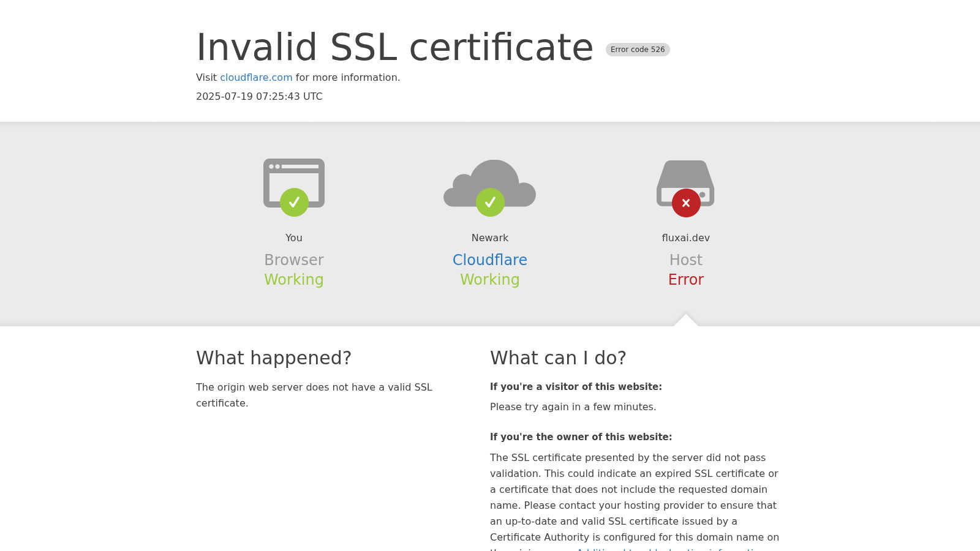Open the blue Cloudflare status link
980x551 pixels.
click(x=490, y=260)
